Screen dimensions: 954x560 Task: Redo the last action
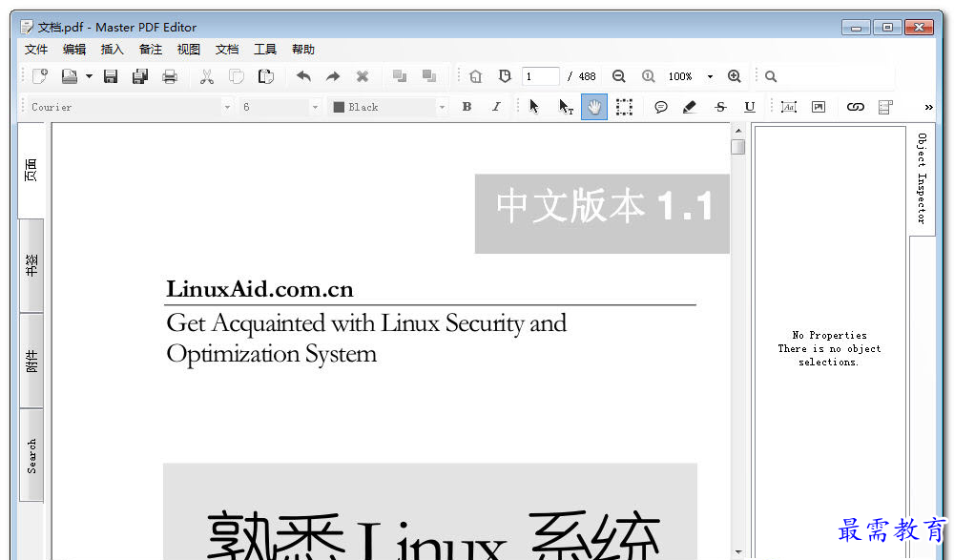[333, 76]
